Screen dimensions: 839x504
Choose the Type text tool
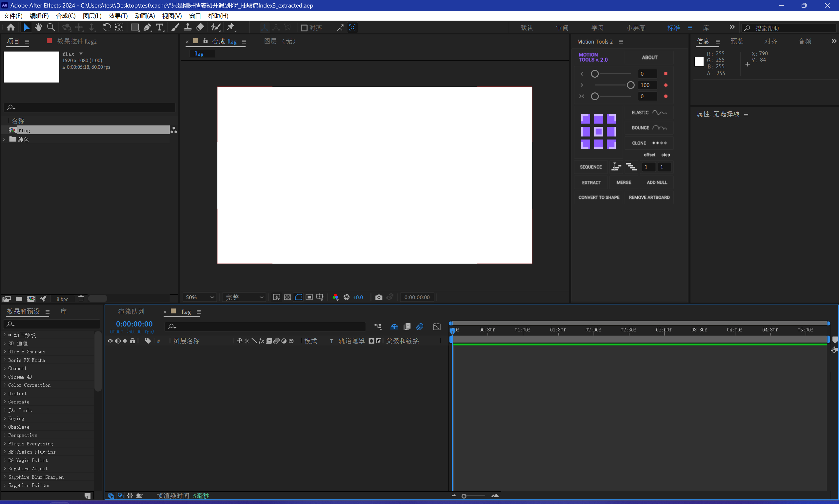click(x=159, y=28)
